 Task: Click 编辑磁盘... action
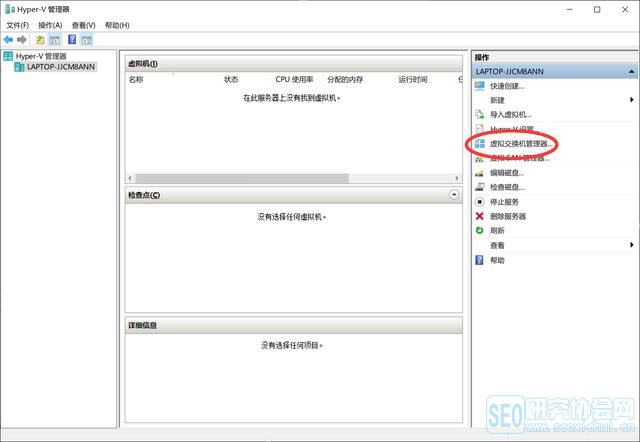click(507, 173)
